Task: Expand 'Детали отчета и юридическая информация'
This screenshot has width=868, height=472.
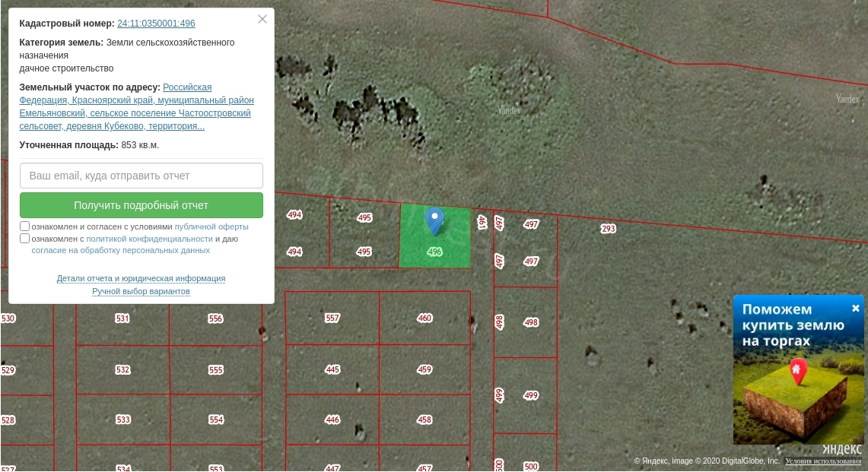Action: pyautogui.click(x=141, y=278)
